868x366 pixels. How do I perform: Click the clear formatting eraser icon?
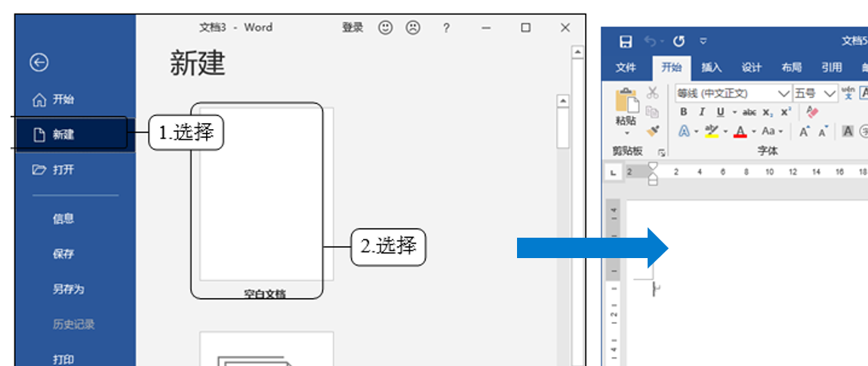pyautogui.click(x=813, y=112)
